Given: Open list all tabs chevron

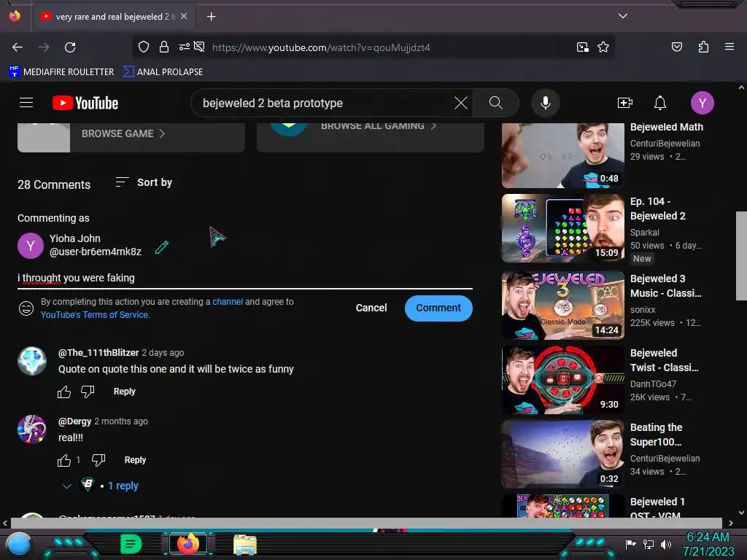Looking at the screenshot, I should pyautogui.click(x=623, y=16).
